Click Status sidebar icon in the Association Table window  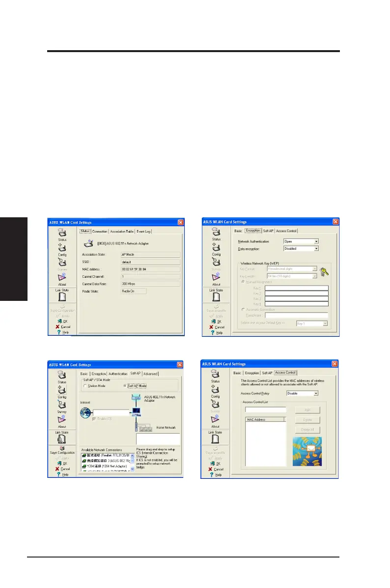tap(62, 233)
